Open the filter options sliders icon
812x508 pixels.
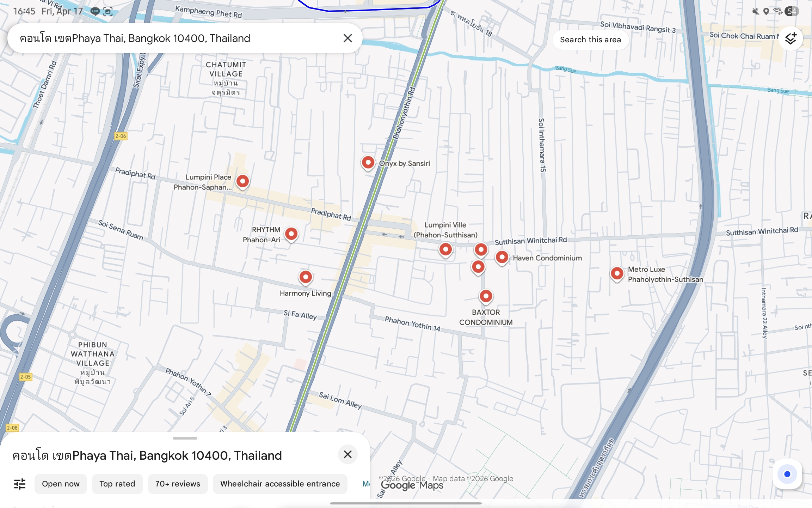[x=20, y=484]
